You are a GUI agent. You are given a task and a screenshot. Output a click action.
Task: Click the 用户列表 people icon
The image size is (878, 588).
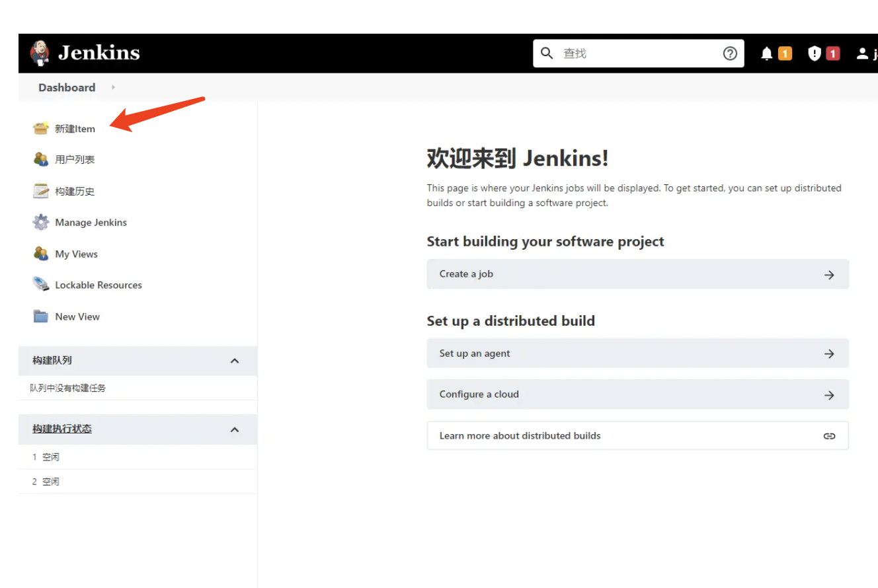pyautogui.click(x=41, y=159)
